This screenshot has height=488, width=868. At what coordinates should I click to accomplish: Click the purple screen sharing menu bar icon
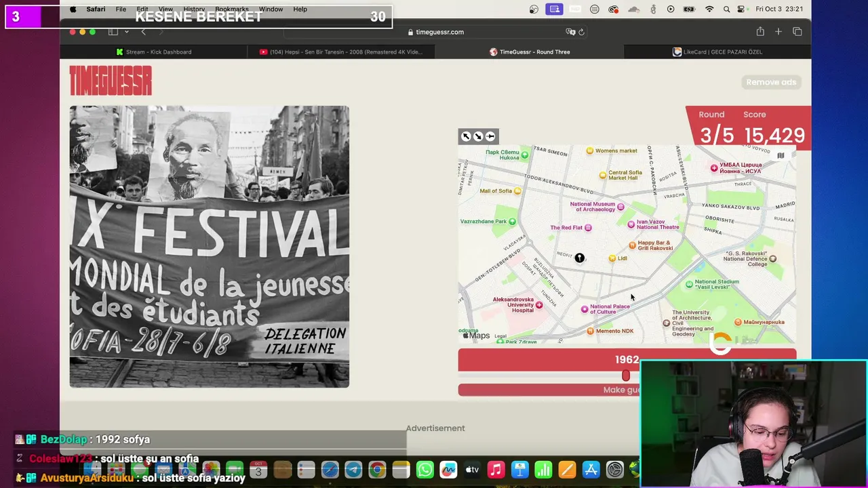click(555, 9)
